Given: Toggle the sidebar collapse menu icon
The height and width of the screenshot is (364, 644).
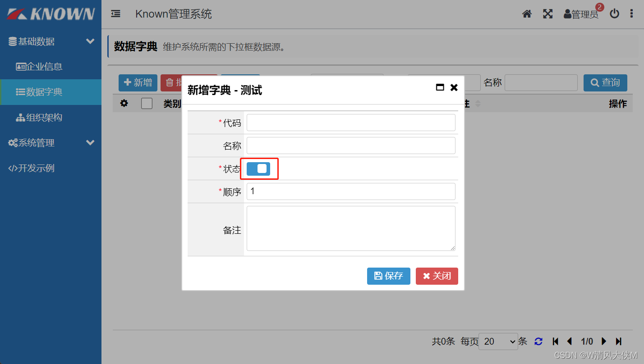Looking at the screenshot, I should click(116, 14).
